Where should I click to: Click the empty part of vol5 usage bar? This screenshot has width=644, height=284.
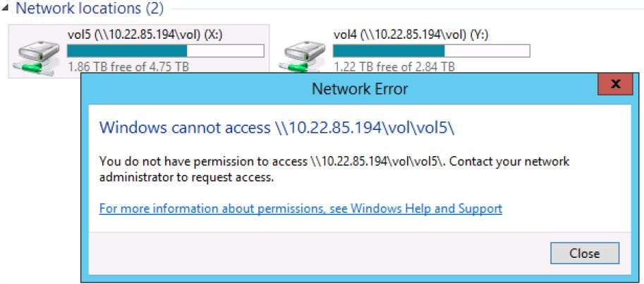pyautogui.click(x=226, y=51)
